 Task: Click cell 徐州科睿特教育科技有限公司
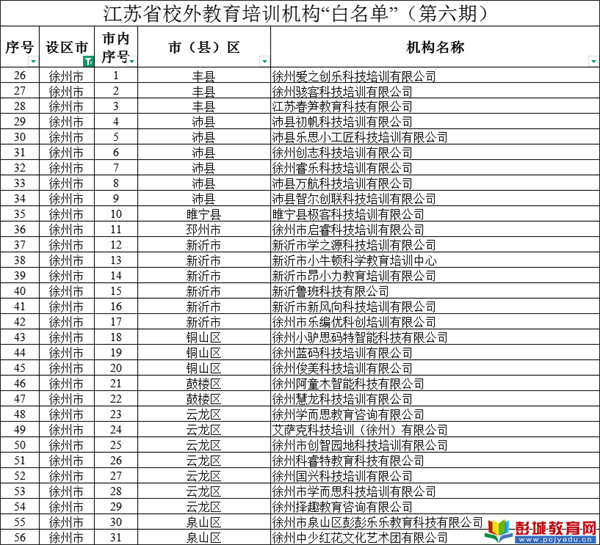pyautogui.click(x=435, y=460)
